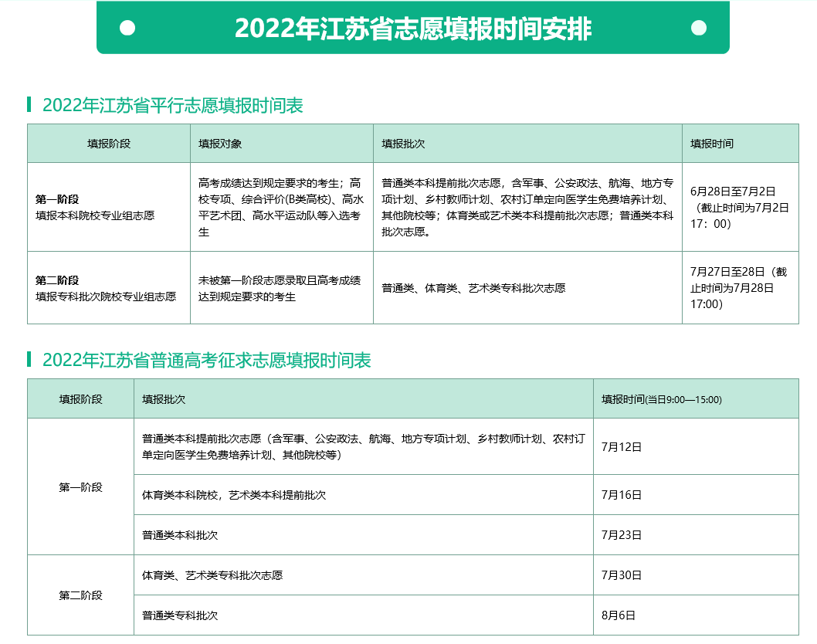Click the 6月28日至7月2日 deadline cell
The image size is (817, 644).
(x=739, y=208)
